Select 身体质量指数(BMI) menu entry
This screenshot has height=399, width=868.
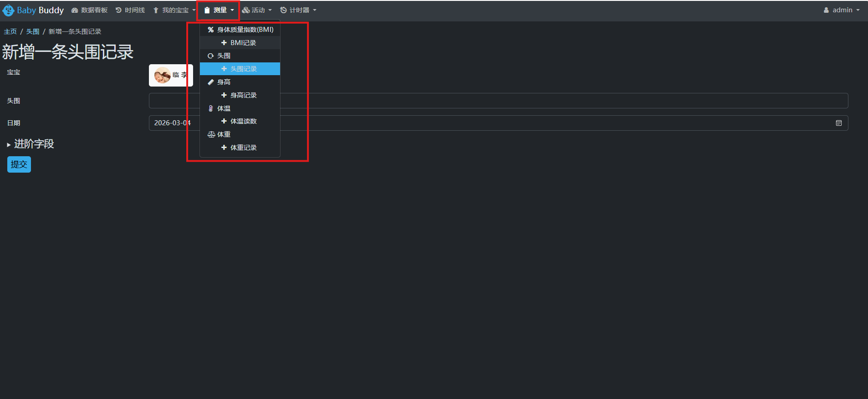point(240,30)
